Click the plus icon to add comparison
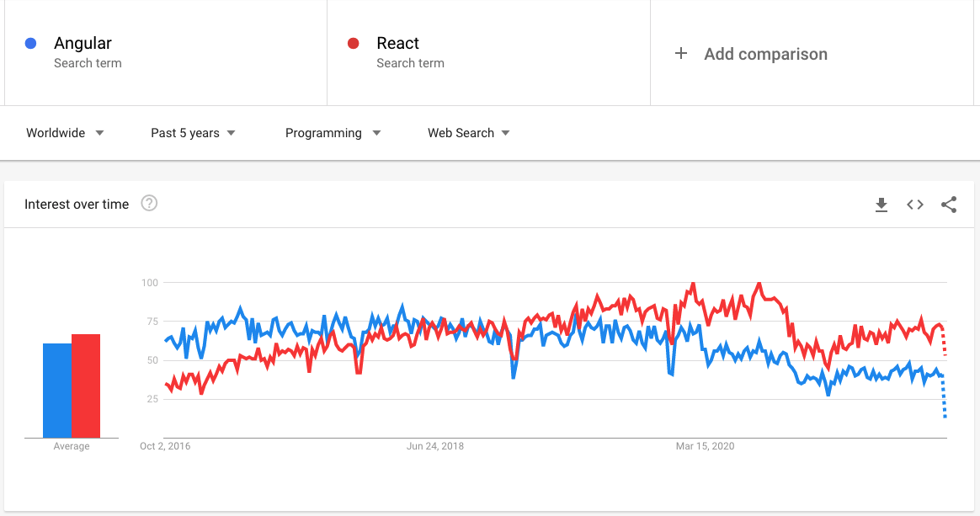The image size is (980, 516). coord(681,54)
